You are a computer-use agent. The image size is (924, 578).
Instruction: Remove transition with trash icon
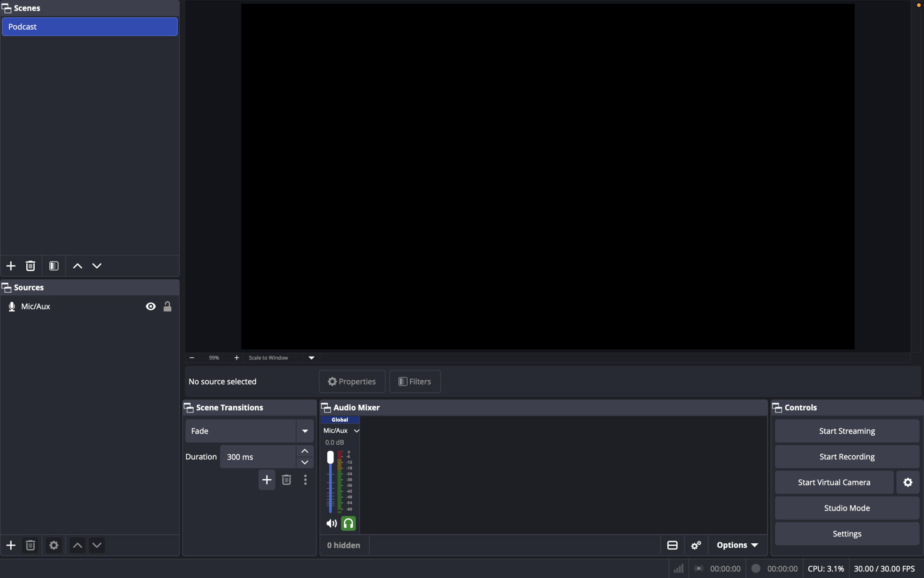286,480
